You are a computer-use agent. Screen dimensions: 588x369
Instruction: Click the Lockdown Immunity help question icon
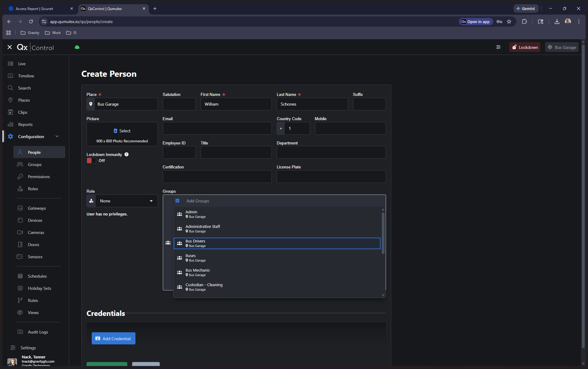pos(127,154)
